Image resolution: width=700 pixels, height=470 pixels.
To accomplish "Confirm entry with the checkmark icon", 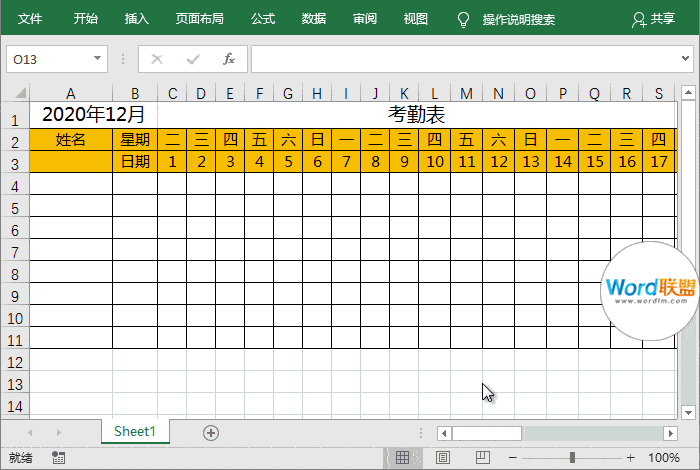I will coord(193,59).
